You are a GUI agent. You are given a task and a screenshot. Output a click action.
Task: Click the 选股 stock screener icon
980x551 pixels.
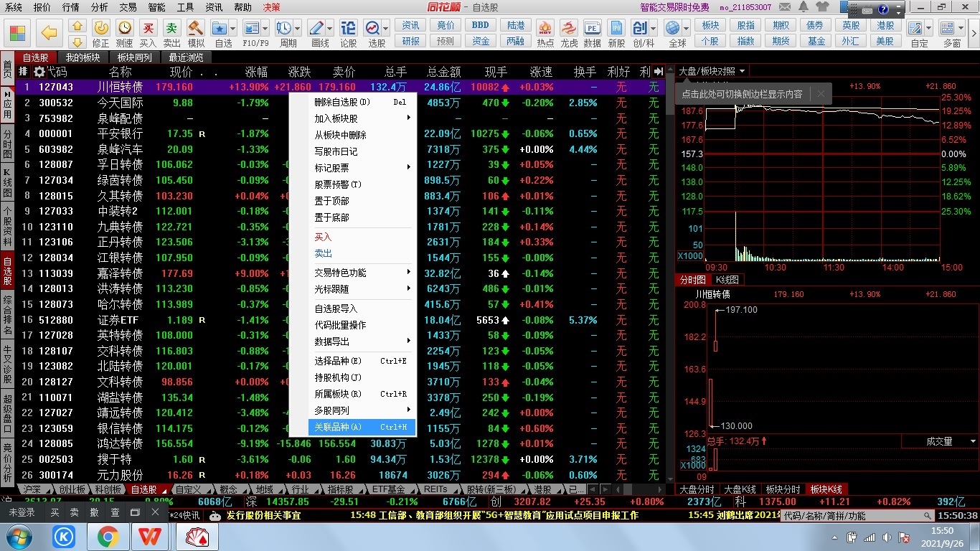[374, 30]
